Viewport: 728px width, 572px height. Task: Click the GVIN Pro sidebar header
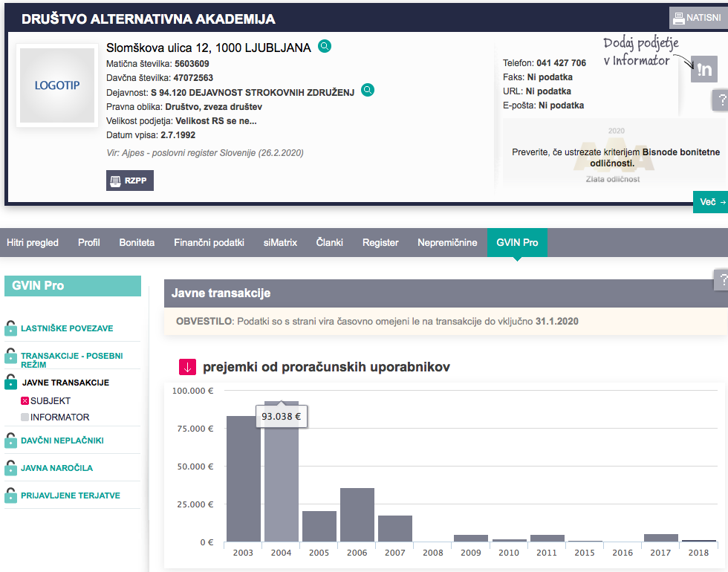pos(73,285)
